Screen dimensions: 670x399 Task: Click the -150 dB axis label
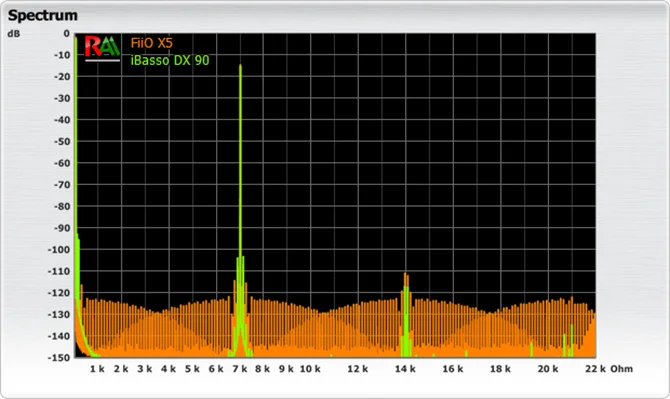click(59, 358)
